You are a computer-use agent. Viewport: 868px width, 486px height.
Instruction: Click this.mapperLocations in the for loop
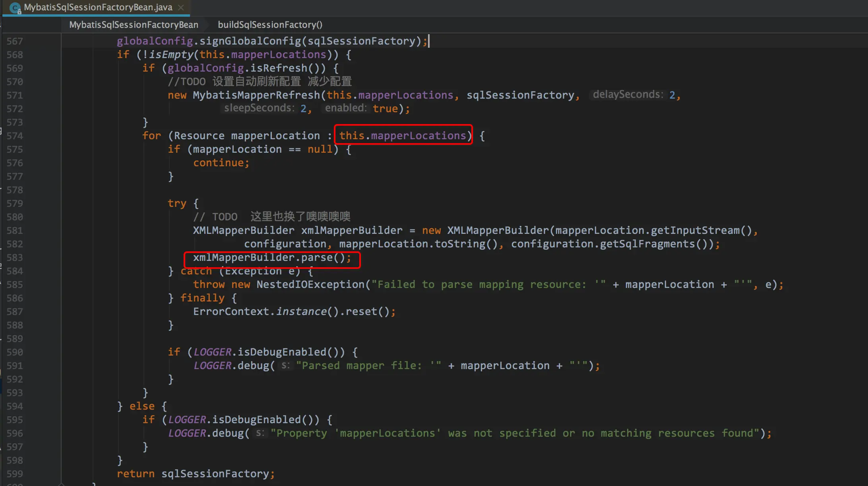402,136
